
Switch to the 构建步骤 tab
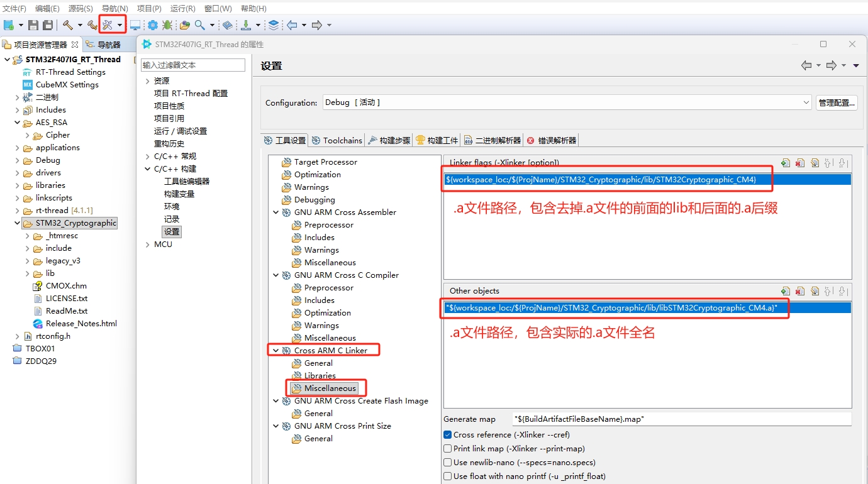389,140
